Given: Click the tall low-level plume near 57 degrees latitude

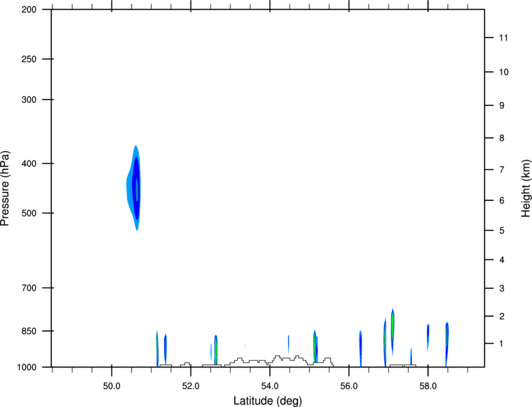Looking at the screenshot, I should [x=392, y=331].
